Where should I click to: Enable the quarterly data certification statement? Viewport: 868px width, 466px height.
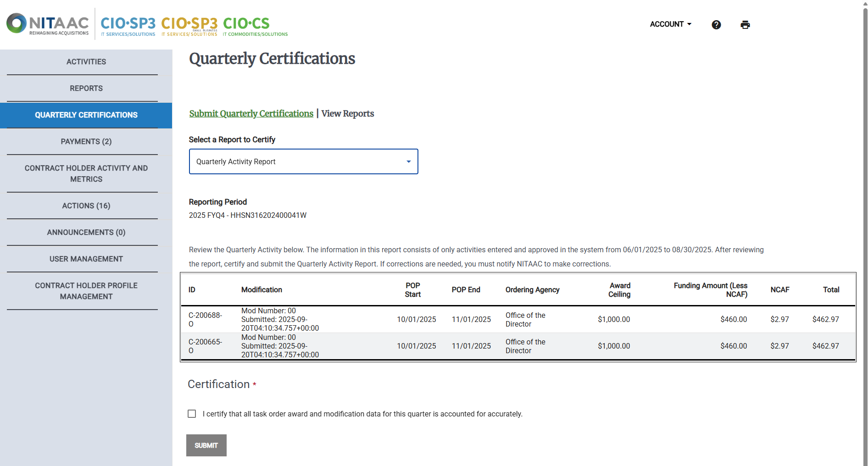pyautogui.click(x=192, y=414)
